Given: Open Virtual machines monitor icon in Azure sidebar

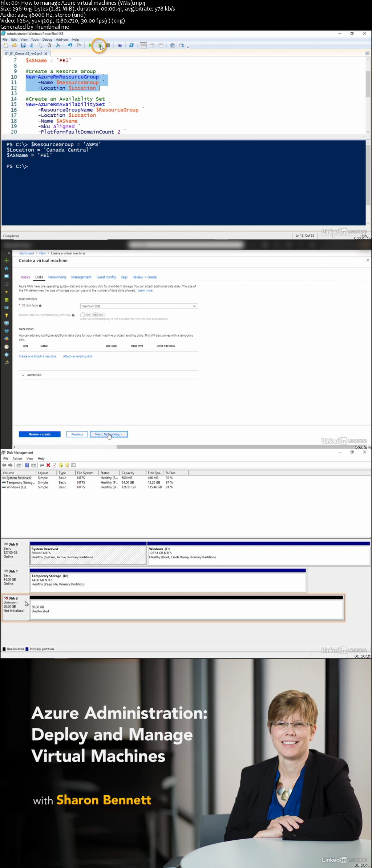Looking at the screenshot, I should 6,323.
